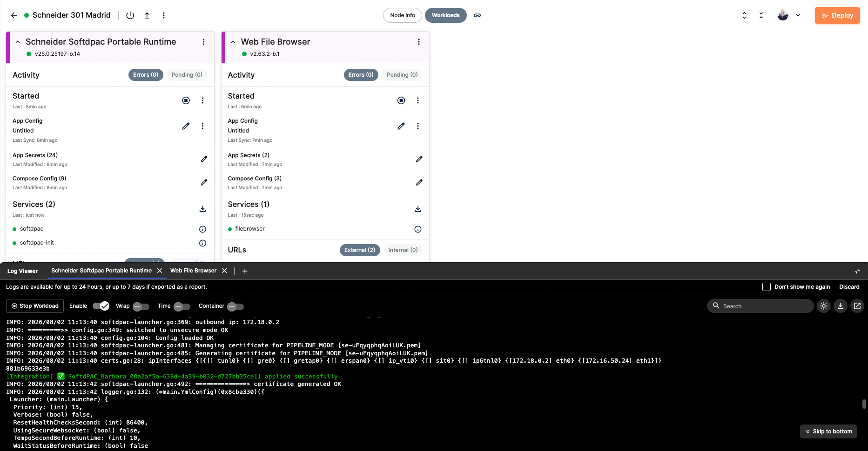
Task: Turn off the Enable log toggle
Action: coord(101,306)
